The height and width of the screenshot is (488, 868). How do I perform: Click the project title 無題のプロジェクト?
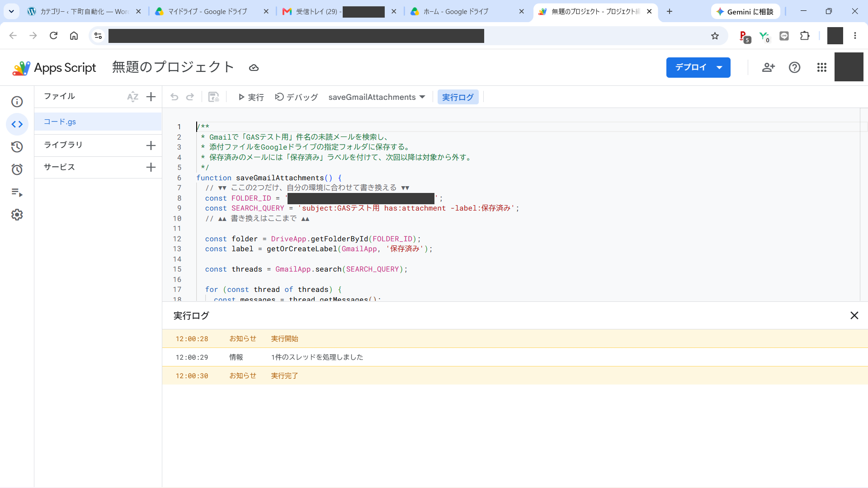173,67
